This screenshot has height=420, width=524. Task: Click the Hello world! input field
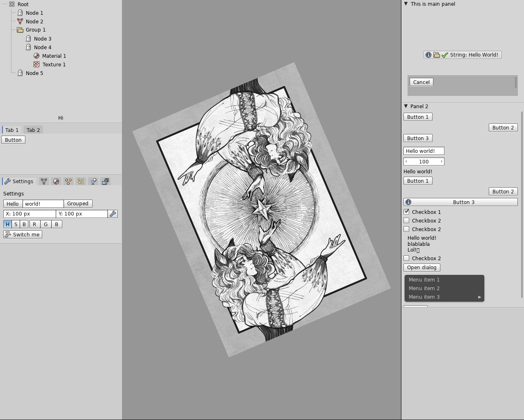pyautogui.click(x=424, y=151)
